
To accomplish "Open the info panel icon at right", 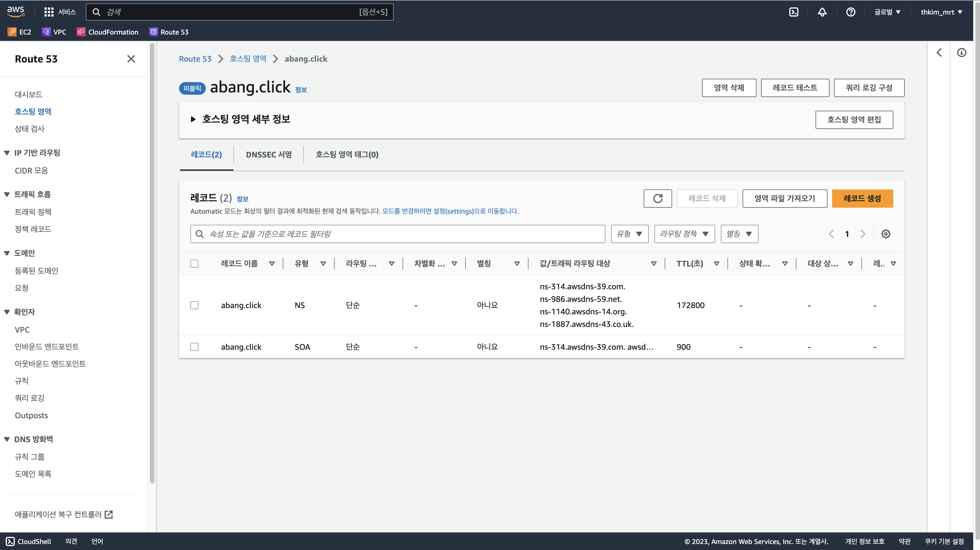I will pos(961,52).
